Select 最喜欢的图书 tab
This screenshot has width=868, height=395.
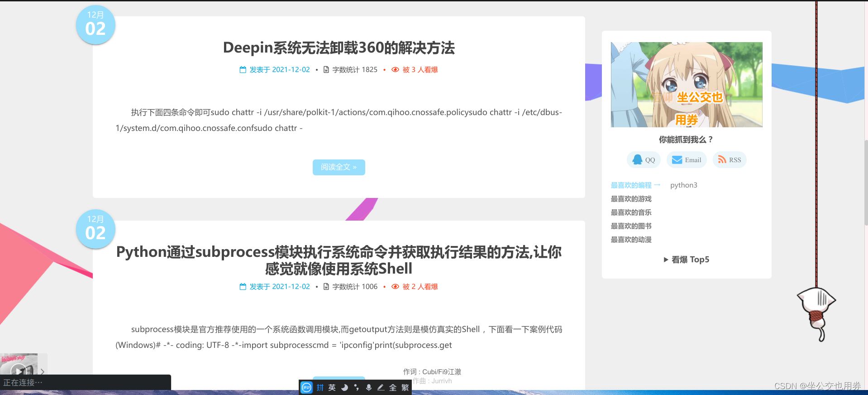(631, 226)
